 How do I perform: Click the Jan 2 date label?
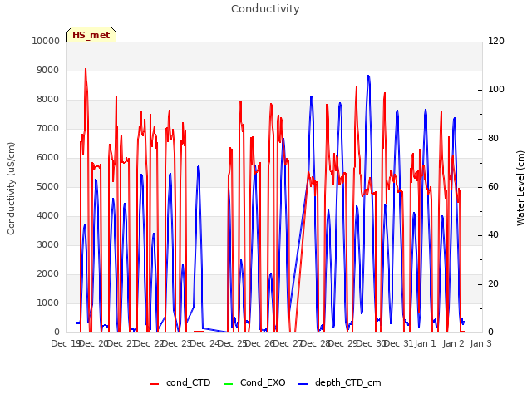[453, 343]
